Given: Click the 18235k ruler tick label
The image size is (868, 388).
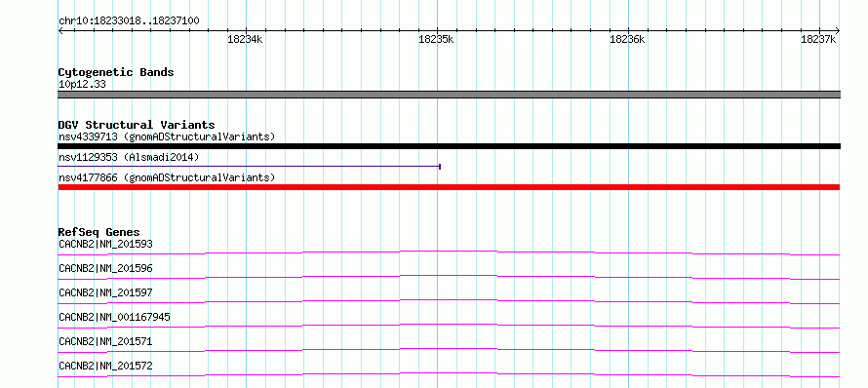Looking at the screenshot, I should pyautogui.click(x=436, y=40).
